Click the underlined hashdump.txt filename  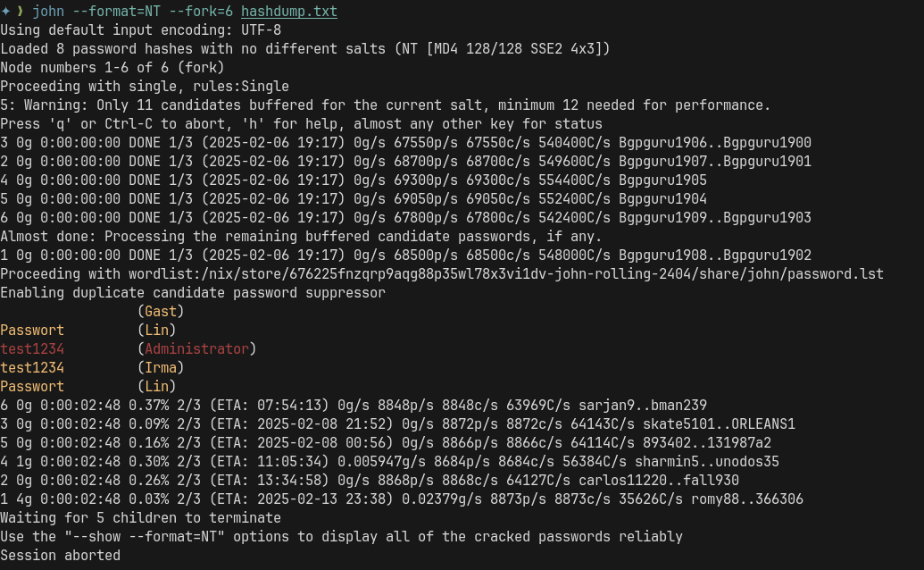289,12
